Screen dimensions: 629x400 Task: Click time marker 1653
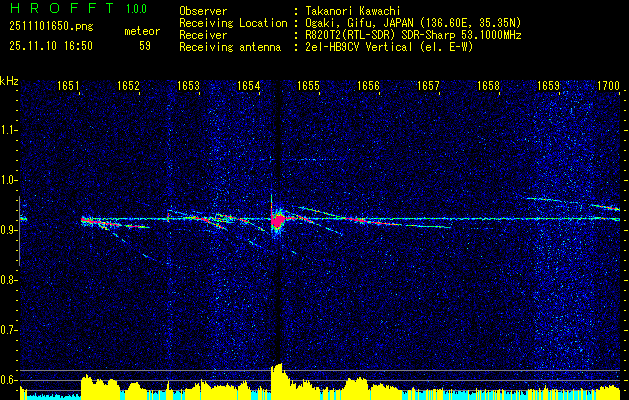point(189,85)
